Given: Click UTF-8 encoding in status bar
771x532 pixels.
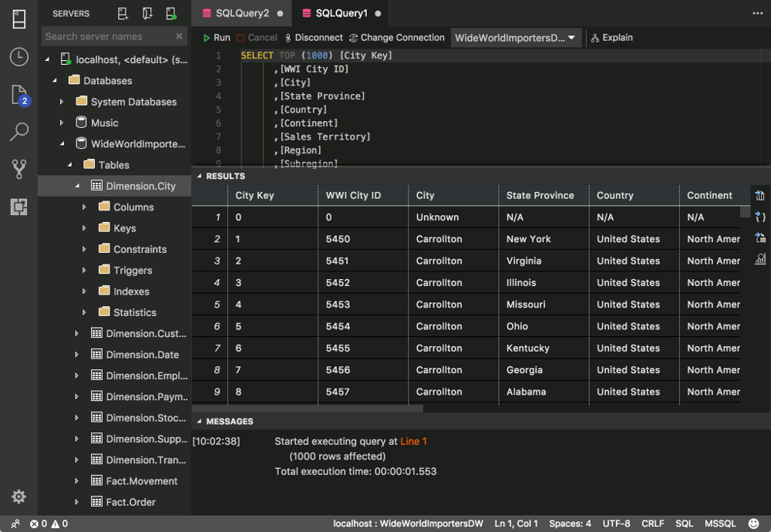Looking at the screenshot, I should click(616, 524).
